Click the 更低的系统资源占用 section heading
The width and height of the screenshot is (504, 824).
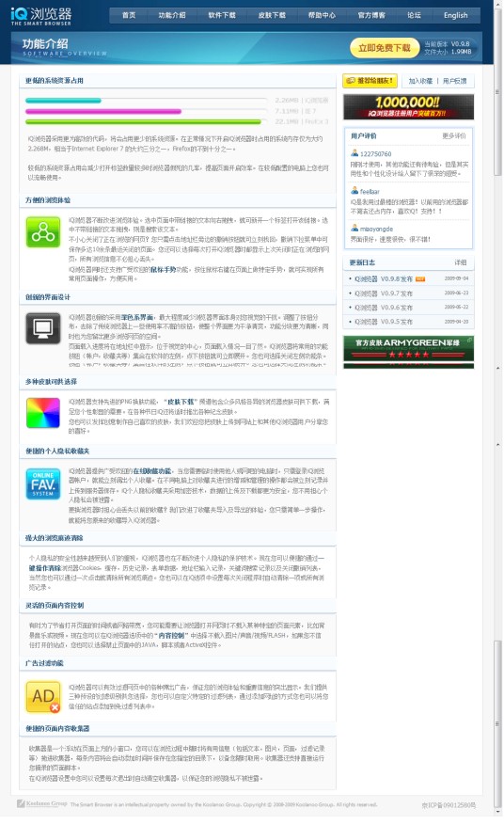[x=55, y=80]
